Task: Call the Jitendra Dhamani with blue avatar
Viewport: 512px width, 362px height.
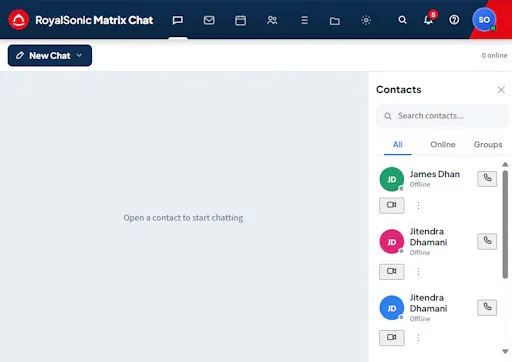Action: pyautogui.click(x=487, y=307)
